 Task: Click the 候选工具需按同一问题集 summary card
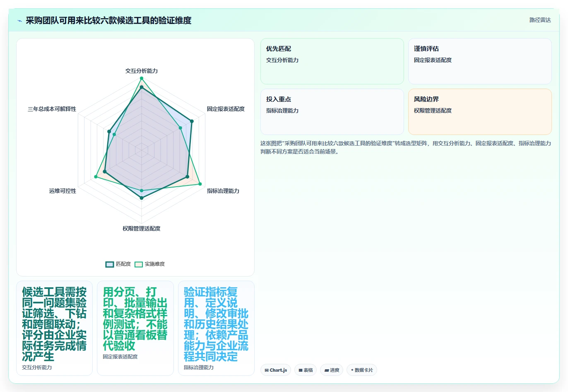[54, 328]
